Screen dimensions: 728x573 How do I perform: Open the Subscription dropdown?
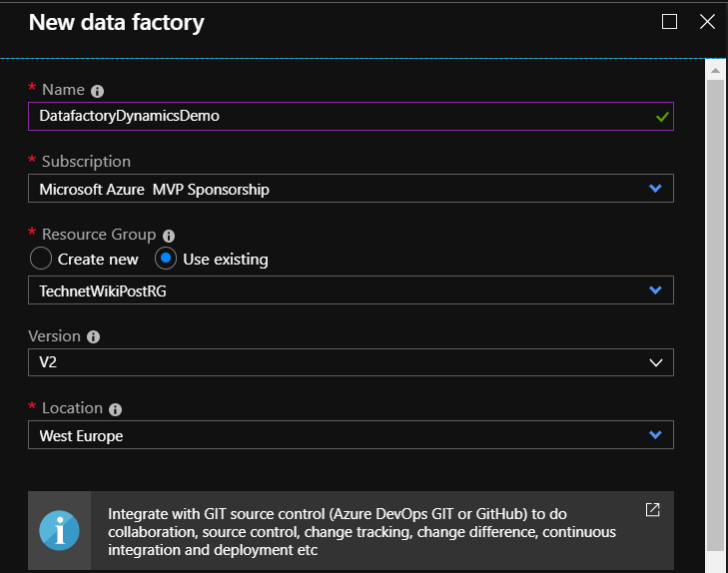(351, 189)
